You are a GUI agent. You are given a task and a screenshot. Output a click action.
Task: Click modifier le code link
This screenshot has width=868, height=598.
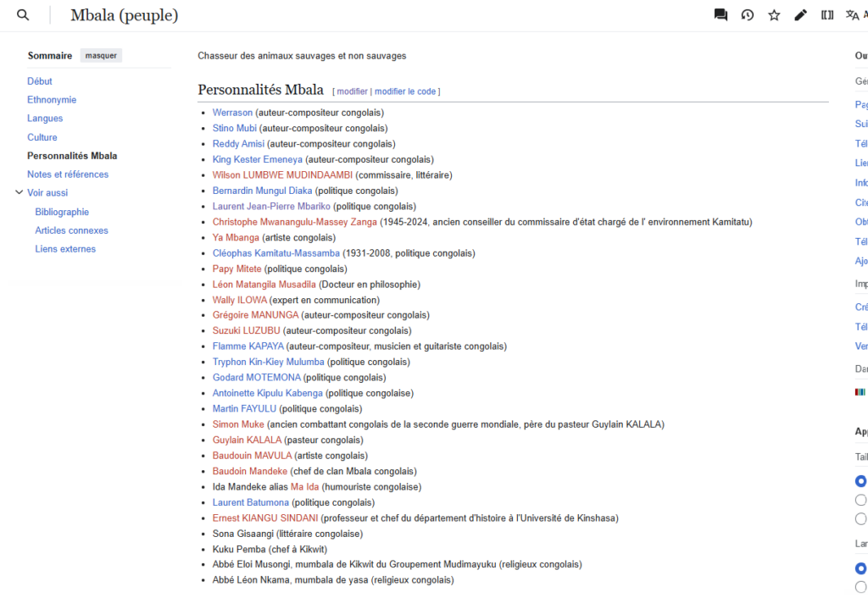pyautogui.click(x=405, y=91)
